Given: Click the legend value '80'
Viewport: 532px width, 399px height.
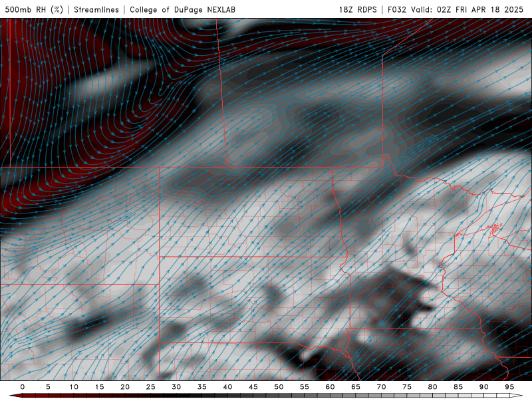Looking at the screenshot, I should 432,387.
